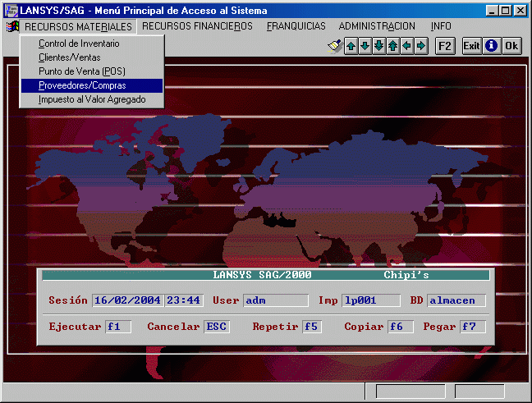Click the right arrow toolbar button
Viewport: 532px width, 403px height.
421,46
